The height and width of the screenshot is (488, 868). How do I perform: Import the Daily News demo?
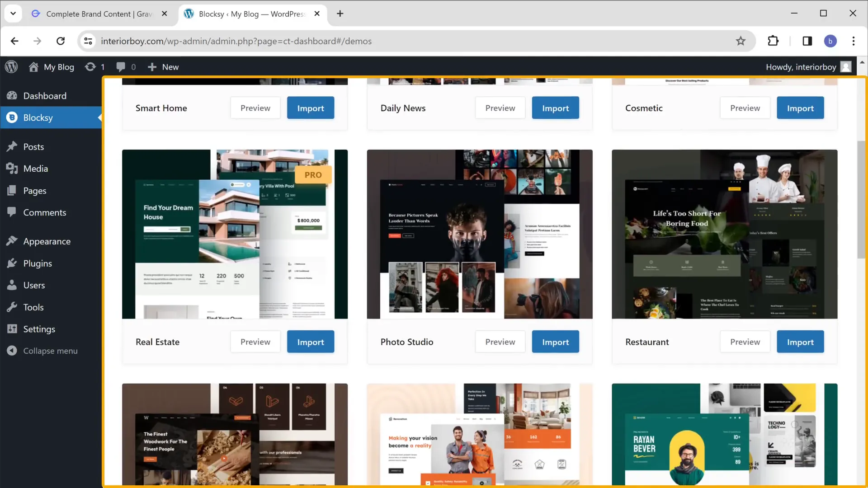click(x=555, y=108)
